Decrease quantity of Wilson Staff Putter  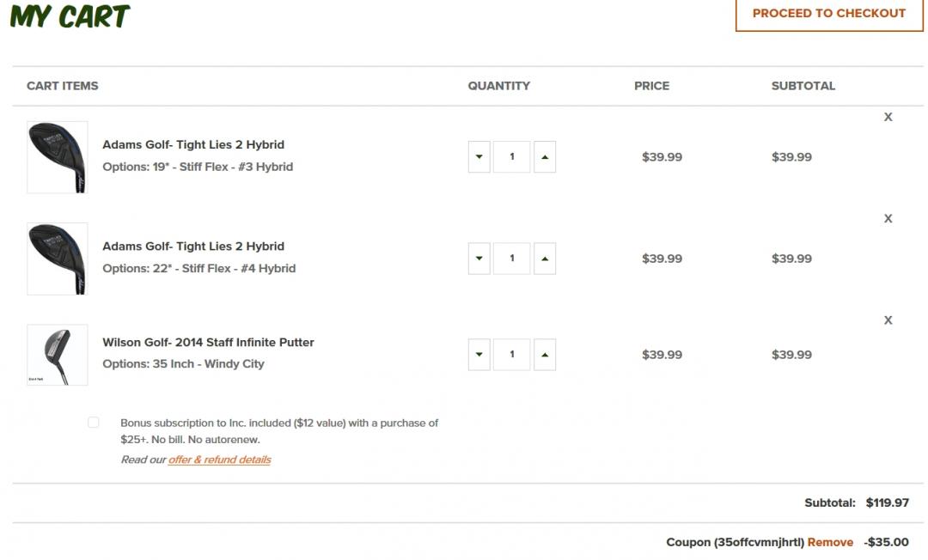pyautogui.click(x=479, y=355)
